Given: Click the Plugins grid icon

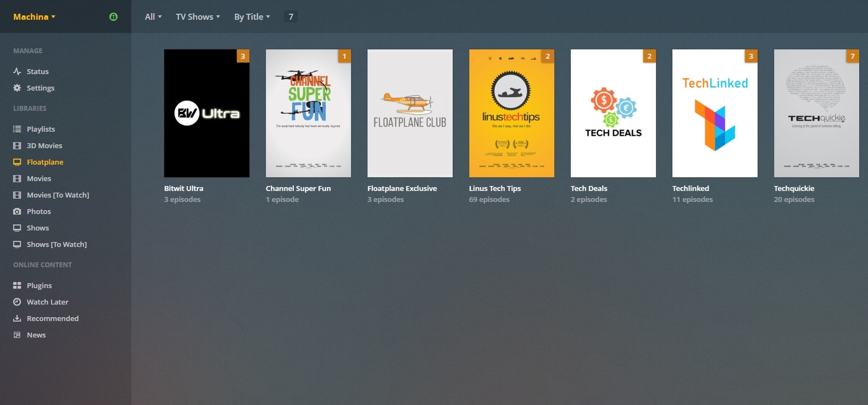Looking at the screenshot, I should (17, 285).
